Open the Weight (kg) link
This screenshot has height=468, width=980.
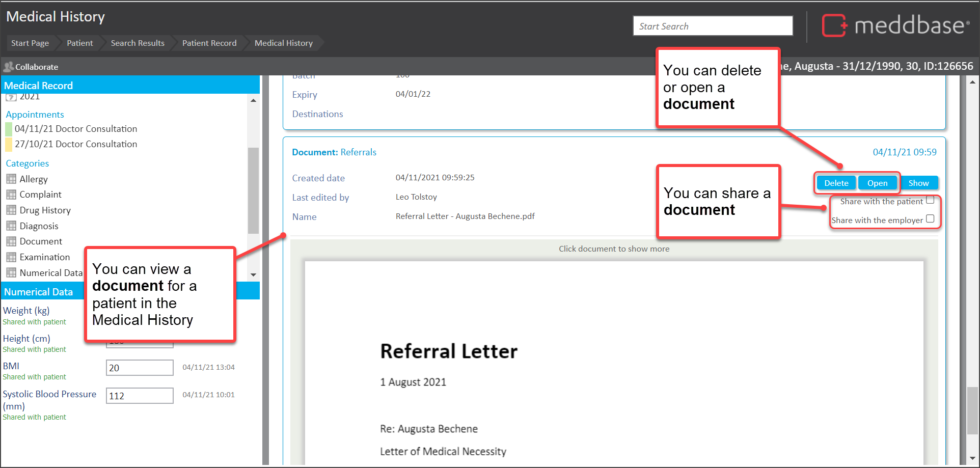click(26, 311)
